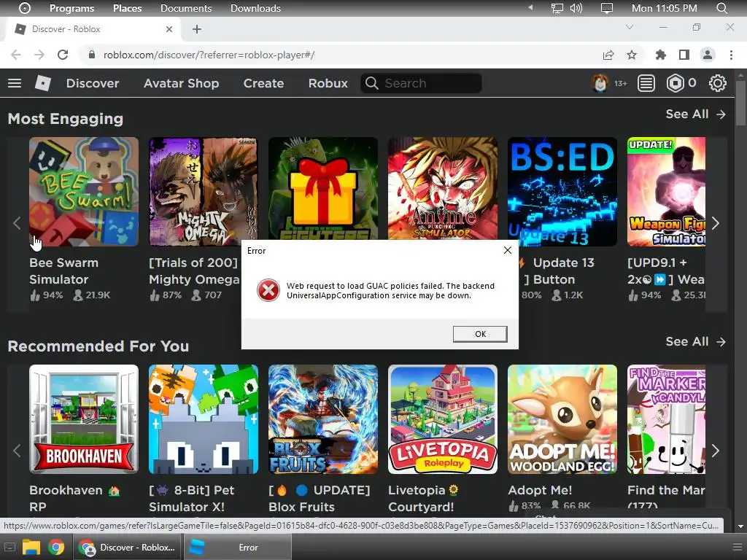The image size is (747, 560).
Task: Open Pet Simulator X thumbnail
Action: 204,419
